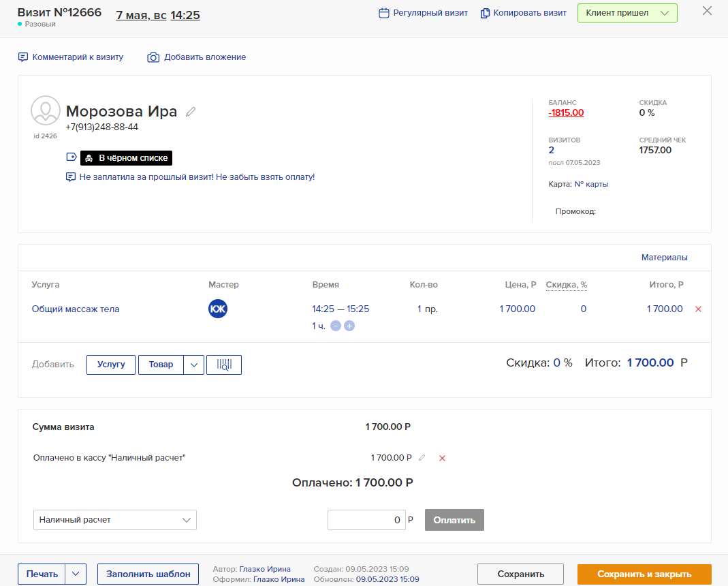728x586 pixels.
Task: Close the visit window
Action: 707,11
